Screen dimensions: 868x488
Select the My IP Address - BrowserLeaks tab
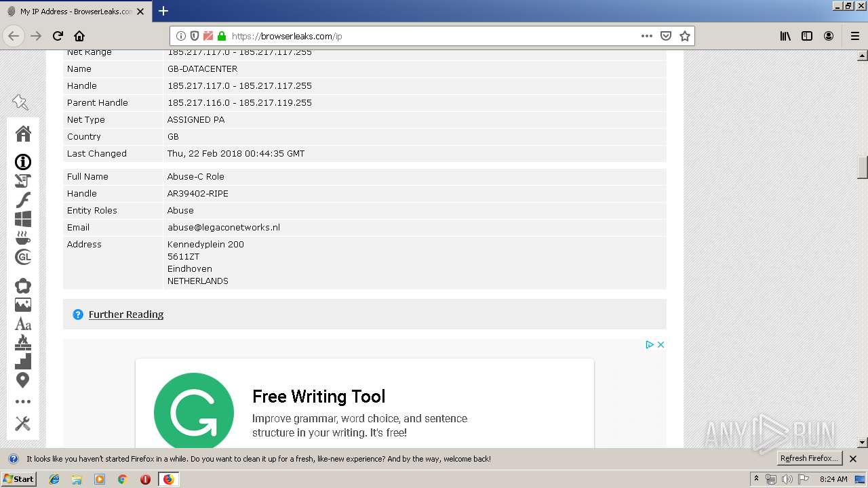[x=75, y=12]
